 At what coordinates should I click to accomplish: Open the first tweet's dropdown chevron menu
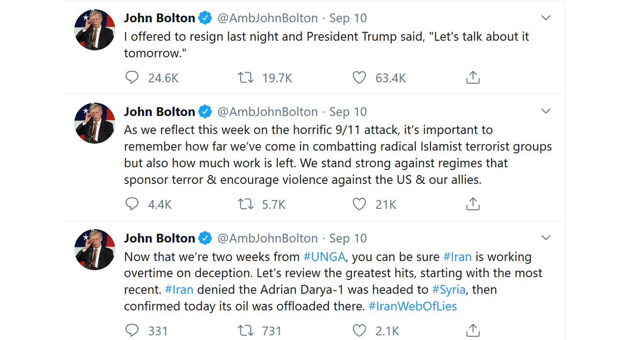[x=546, y=18]
